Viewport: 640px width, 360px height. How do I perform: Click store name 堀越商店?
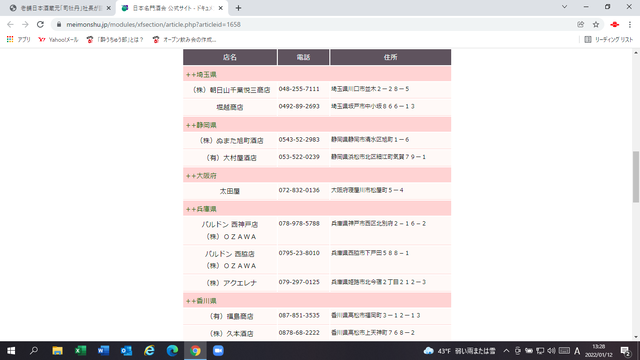click(x=230, y=107)
